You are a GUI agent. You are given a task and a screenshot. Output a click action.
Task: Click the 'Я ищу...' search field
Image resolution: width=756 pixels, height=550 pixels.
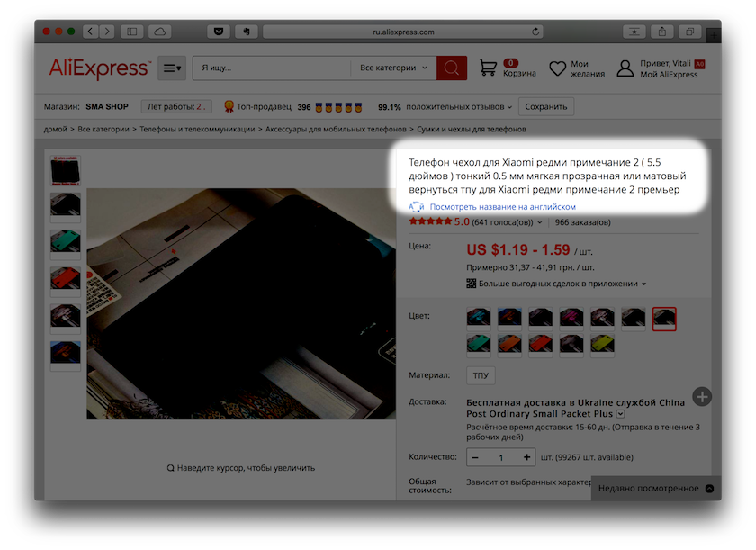click(x=272, y=68)
